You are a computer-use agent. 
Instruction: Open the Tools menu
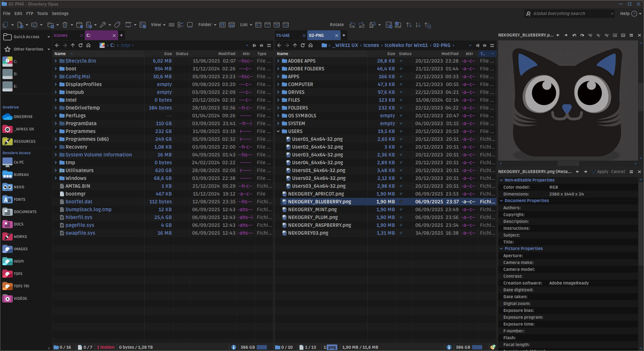(x=42, y=13)
